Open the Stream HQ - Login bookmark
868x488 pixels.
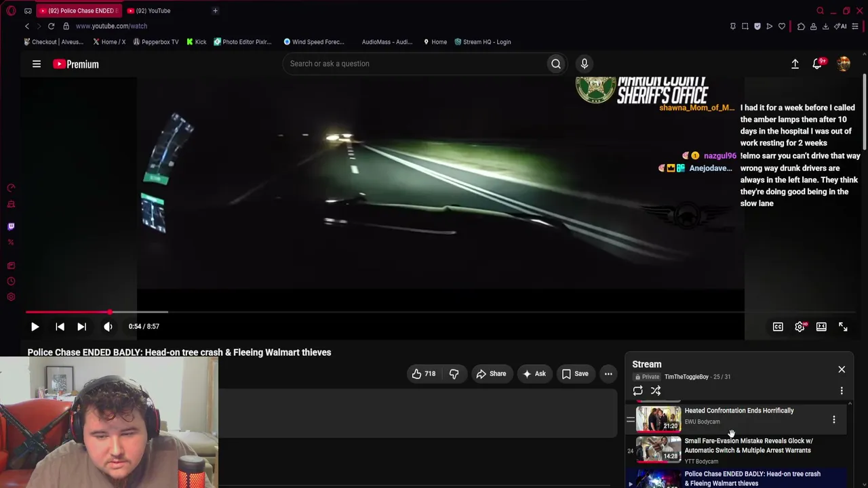pos(483,42)
